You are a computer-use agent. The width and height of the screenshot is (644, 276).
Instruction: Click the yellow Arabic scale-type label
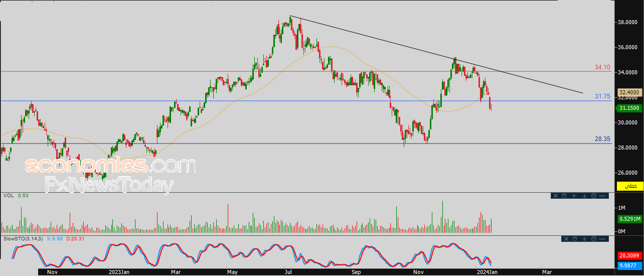point(630,186)
